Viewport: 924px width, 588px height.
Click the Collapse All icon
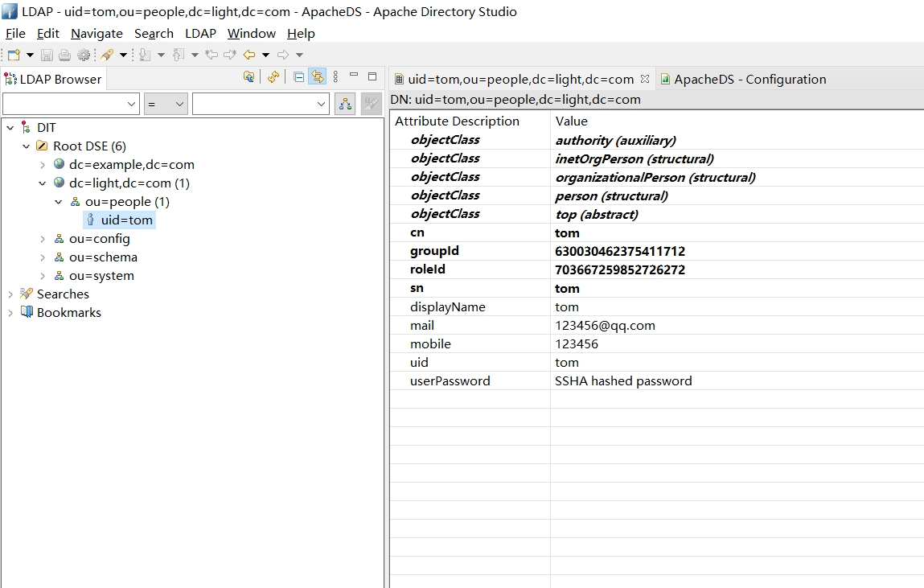pyautogui.click(x=299, y=77)
